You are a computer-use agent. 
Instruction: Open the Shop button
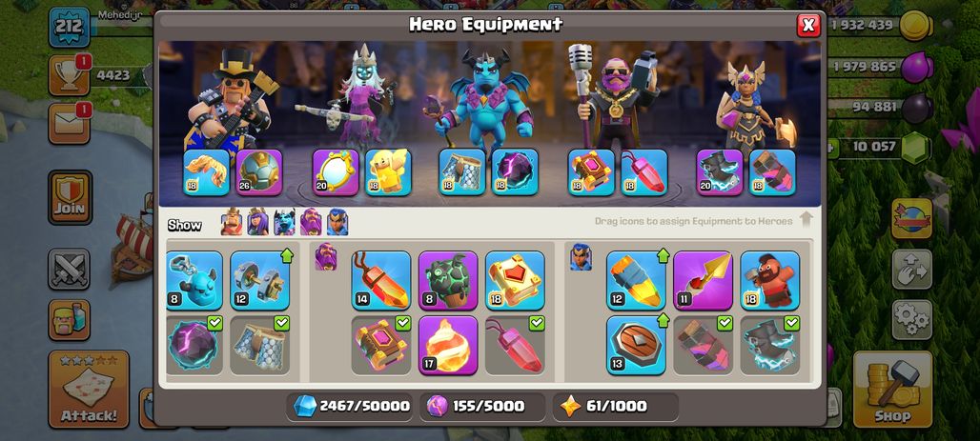tap(892, 390)
